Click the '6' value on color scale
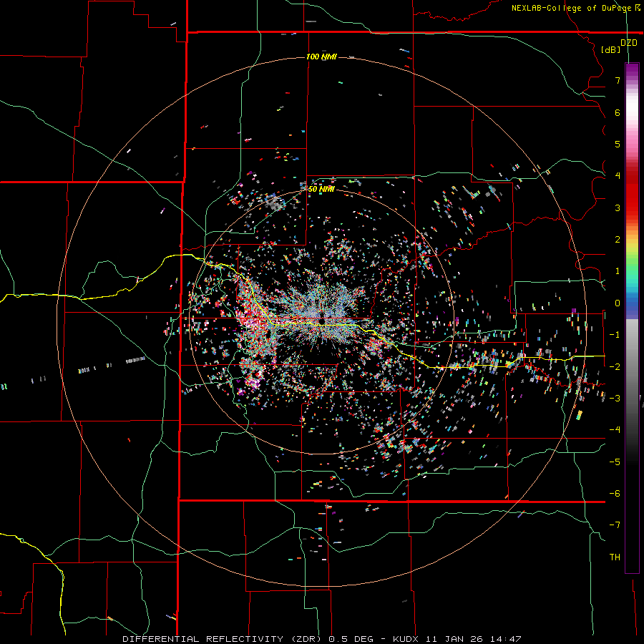The width and height of the screenshot is (644, 644). [x=618, y=112]
